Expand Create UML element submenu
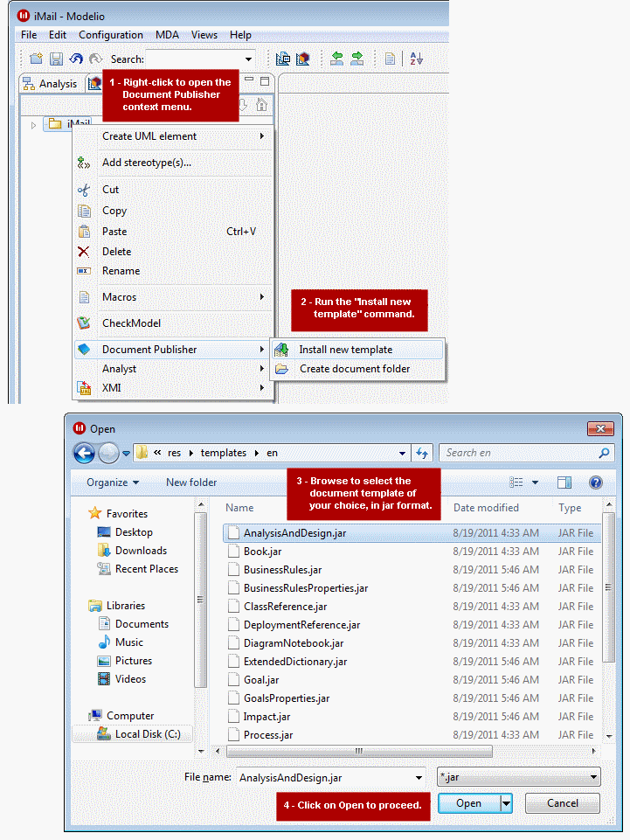Image resolution: width=630 pixels, height=840 pixels. click(172, 136)
